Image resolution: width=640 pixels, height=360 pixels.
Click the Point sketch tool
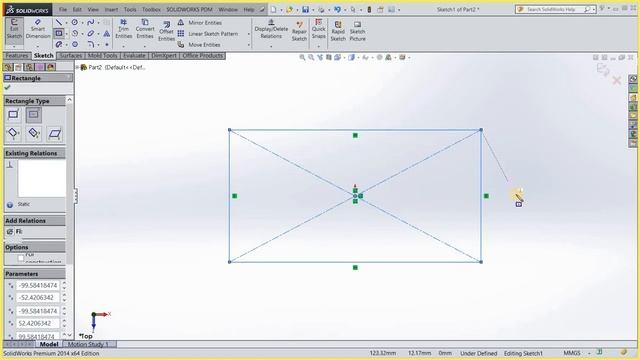coord(107,44)
